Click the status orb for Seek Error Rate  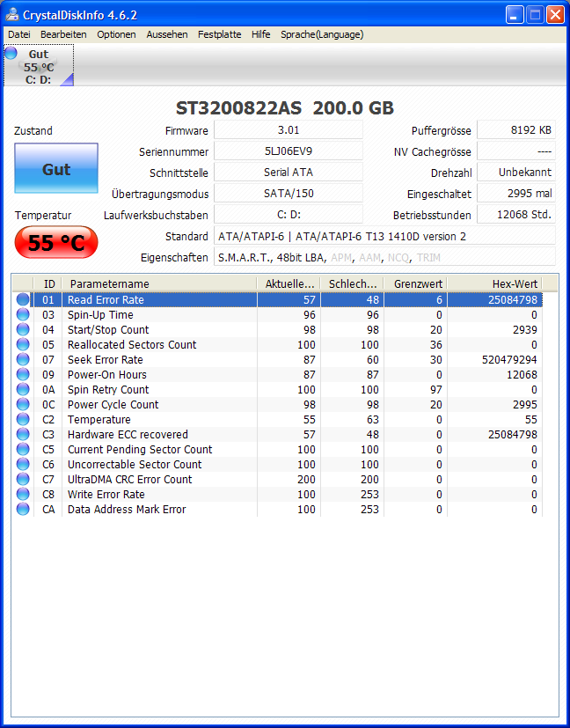point(23,360)
